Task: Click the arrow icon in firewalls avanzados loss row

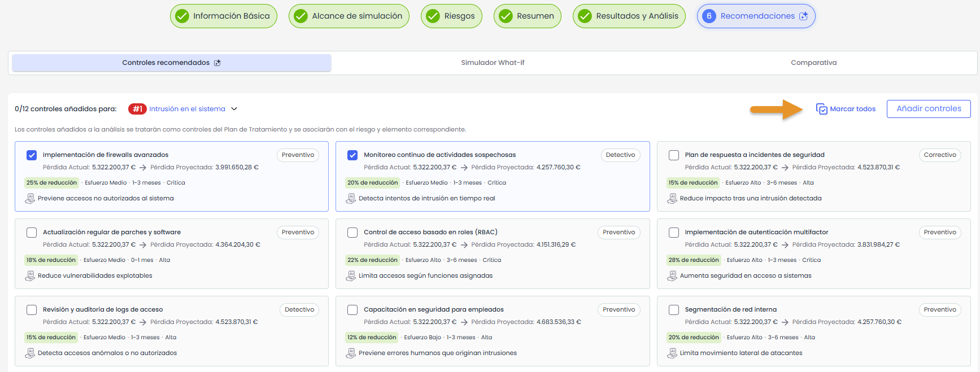Action: (x=143, y=168)
